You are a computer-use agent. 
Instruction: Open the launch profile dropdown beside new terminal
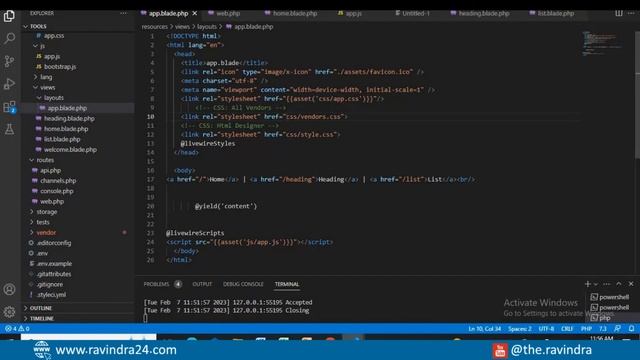pos(596,284)
